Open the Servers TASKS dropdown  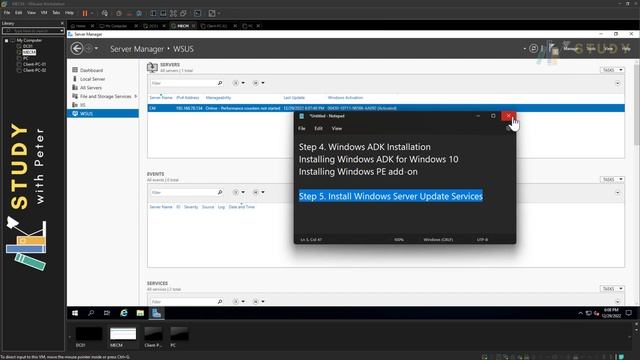pyautogui.click(x=612, y=70)
